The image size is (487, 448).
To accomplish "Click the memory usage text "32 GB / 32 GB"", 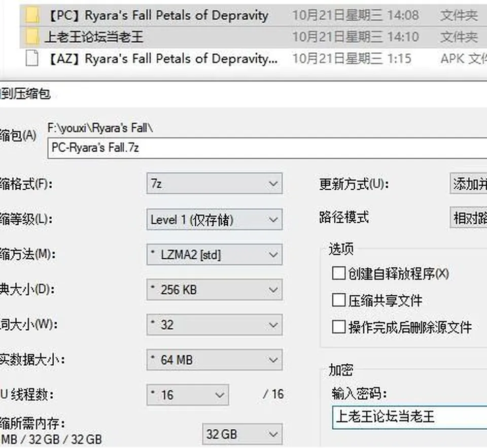I will [65, 439].
